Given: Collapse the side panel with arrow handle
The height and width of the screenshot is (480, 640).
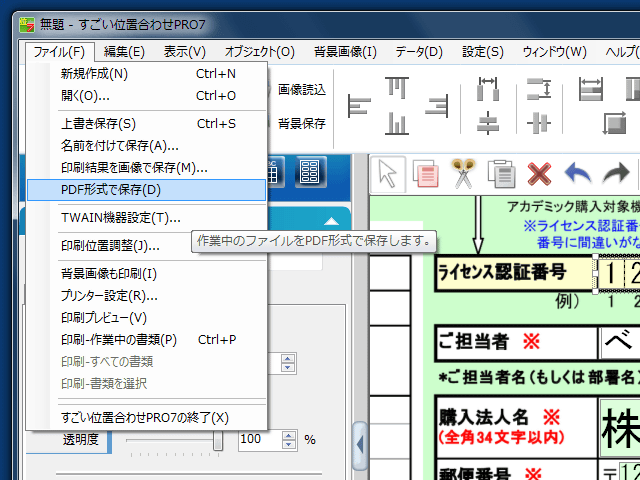Looking at the screenshot, I should point(360,445).
